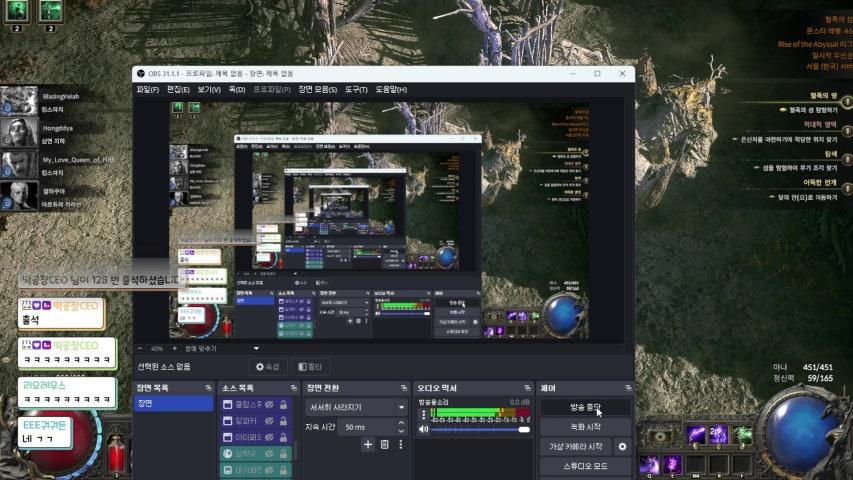Click the OBS logo in the title bar

click(141, 73)
